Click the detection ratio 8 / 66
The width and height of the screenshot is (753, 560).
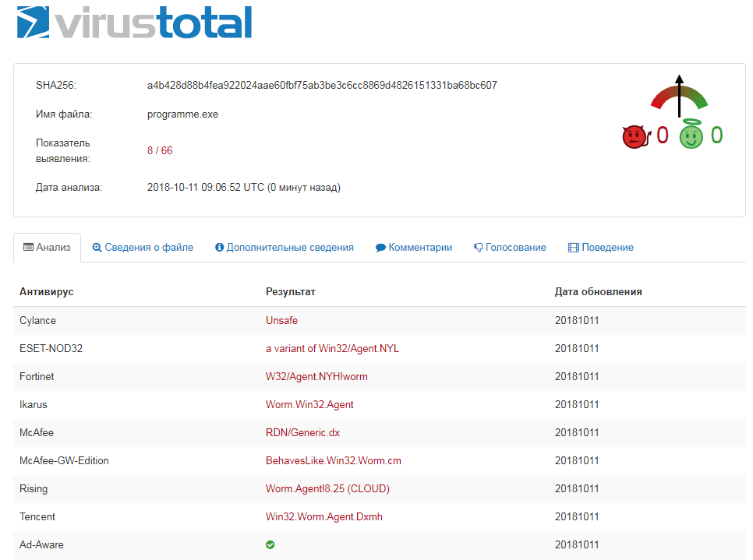[160, 150]
